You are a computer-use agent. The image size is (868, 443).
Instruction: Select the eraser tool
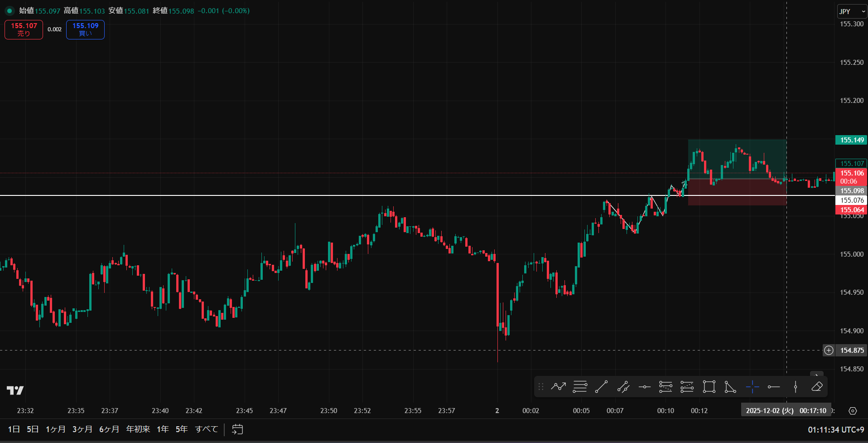click(x=817, y=387)
